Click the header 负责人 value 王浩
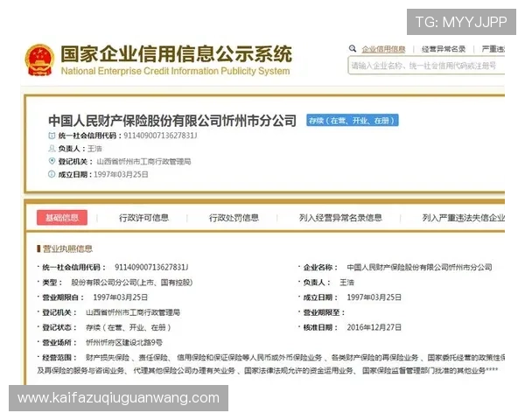The height and width of the screenshot is (420, 525). 94,149
